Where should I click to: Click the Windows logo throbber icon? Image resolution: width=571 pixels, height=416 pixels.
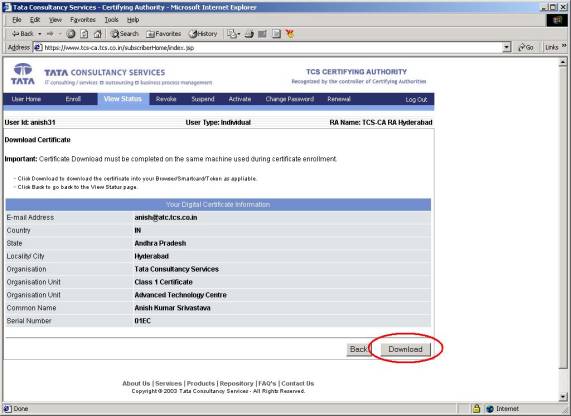[556, 20]
